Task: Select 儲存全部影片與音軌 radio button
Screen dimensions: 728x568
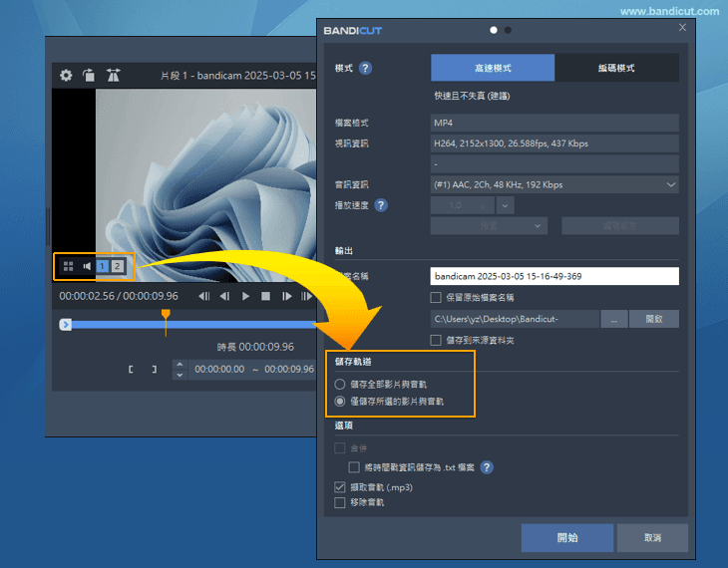Action: [340, 385]
